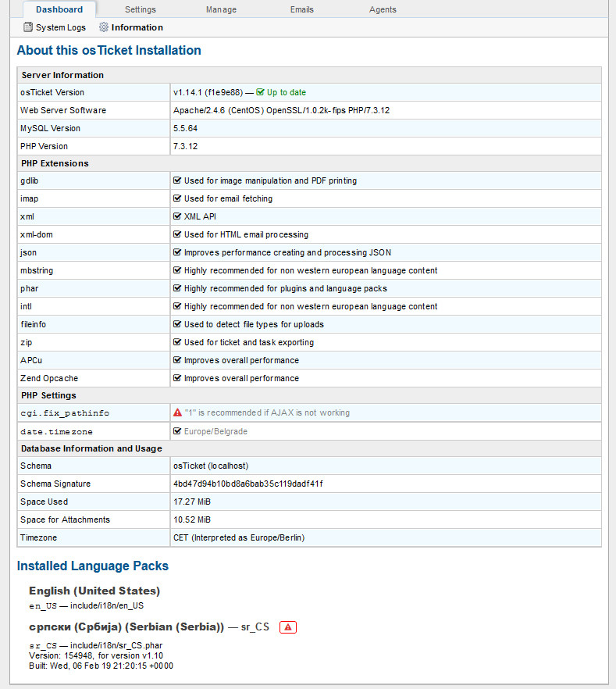The width and height of the screenshot is (616, 689).
Task: Click the XML API check mark
Action: tap(177, 216)
